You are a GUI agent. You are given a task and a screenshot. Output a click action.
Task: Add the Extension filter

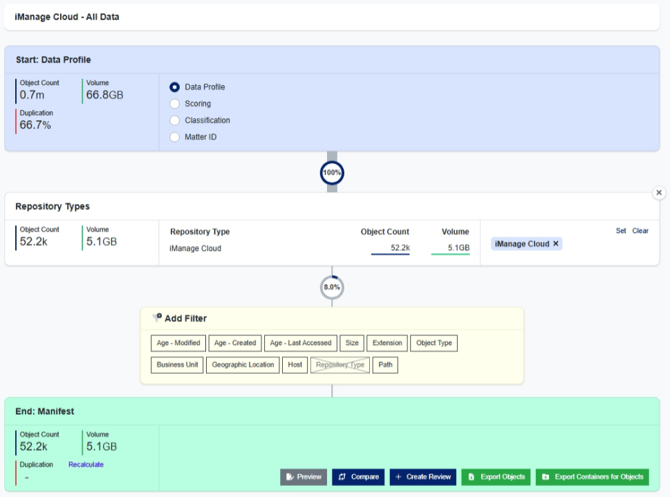387,343
